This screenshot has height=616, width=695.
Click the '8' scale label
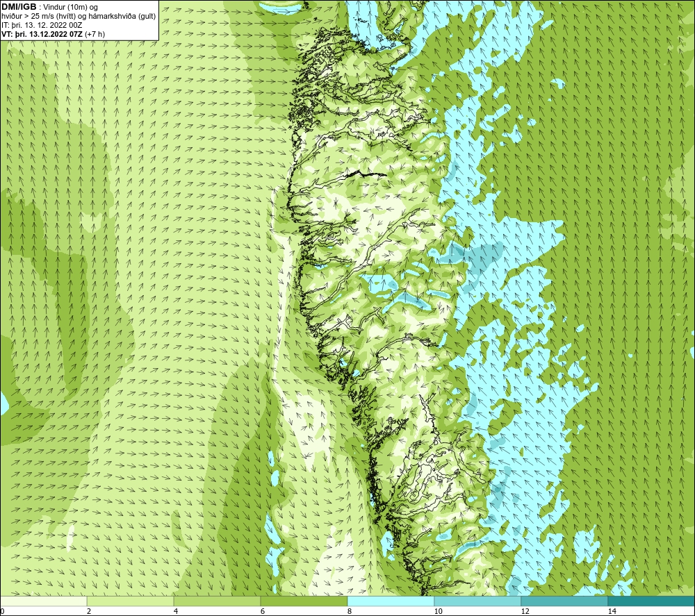[350, 611]
